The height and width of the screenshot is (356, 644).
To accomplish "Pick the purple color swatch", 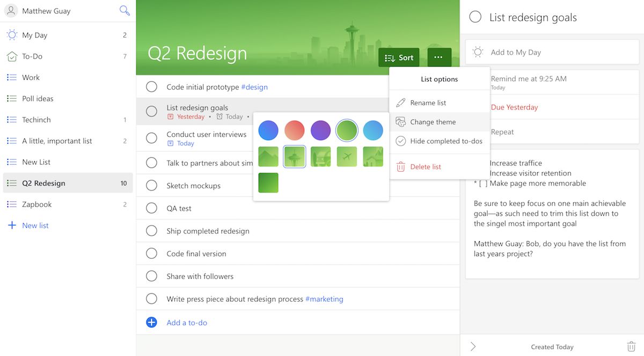I will [x=320, y=130].
